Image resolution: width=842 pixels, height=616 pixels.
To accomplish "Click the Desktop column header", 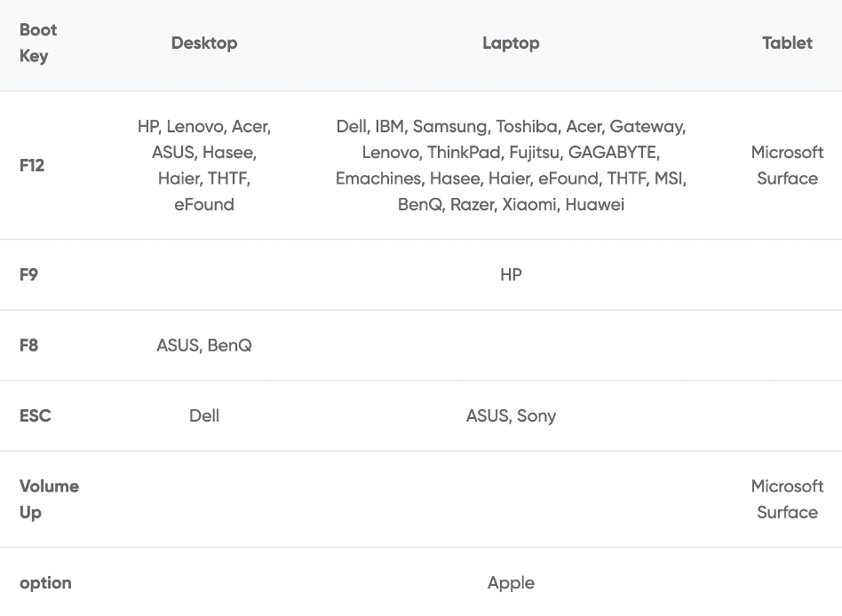I will click(204, 43).
